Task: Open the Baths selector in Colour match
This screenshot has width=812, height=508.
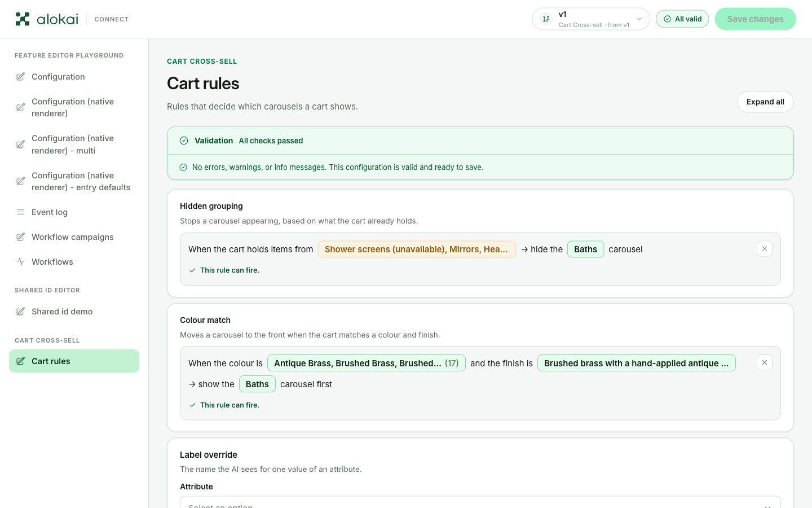Action: [257, 384]
